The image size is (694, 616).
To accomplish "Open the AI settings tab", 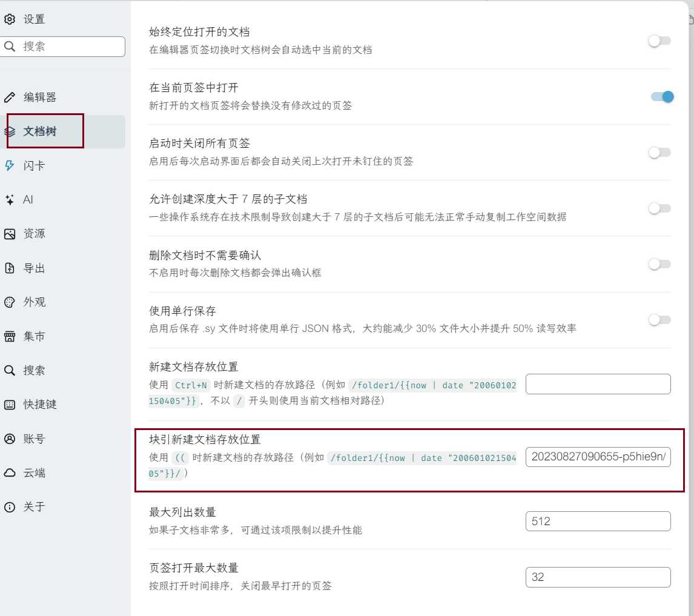I will click(63, 200).
